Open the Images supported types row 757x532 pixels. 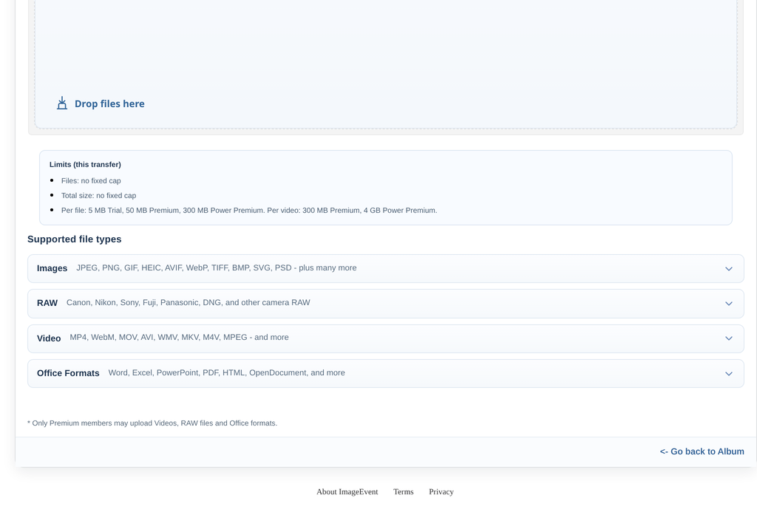(386, 268)
